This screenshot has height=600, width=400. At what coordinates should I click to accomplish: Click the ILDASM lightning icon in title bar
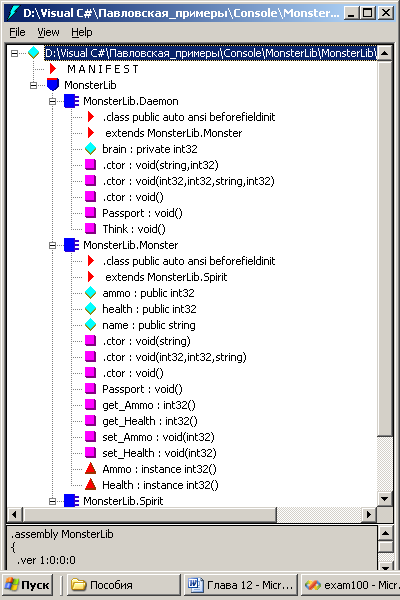[x=13, y=13]
